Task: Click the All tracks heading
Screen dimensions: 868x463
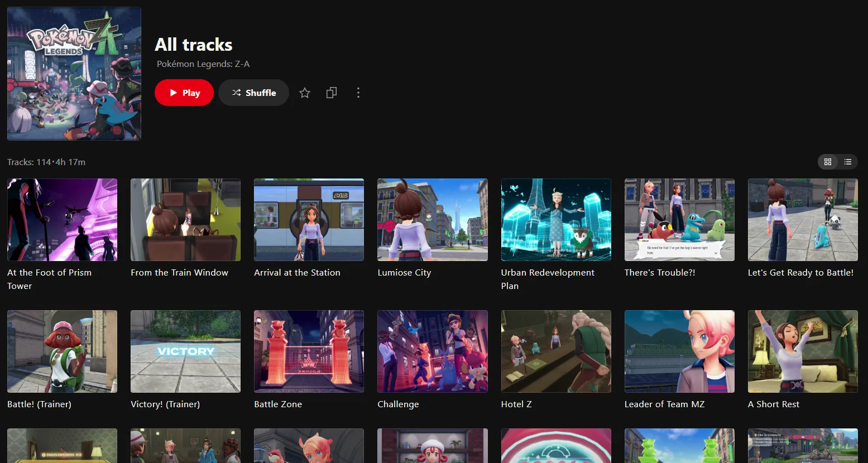Action: pos(194,45)
